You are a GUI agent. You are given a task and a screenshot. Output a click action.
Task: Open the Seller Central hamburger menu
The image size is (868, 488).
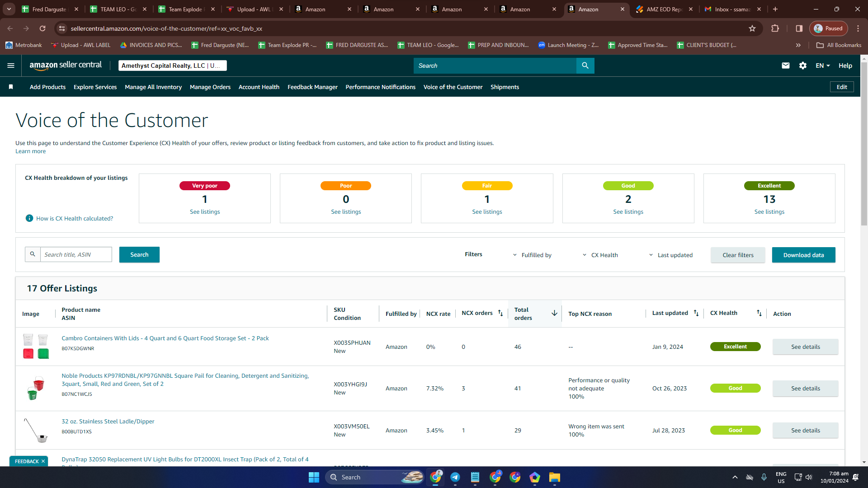tap(11, 66)
